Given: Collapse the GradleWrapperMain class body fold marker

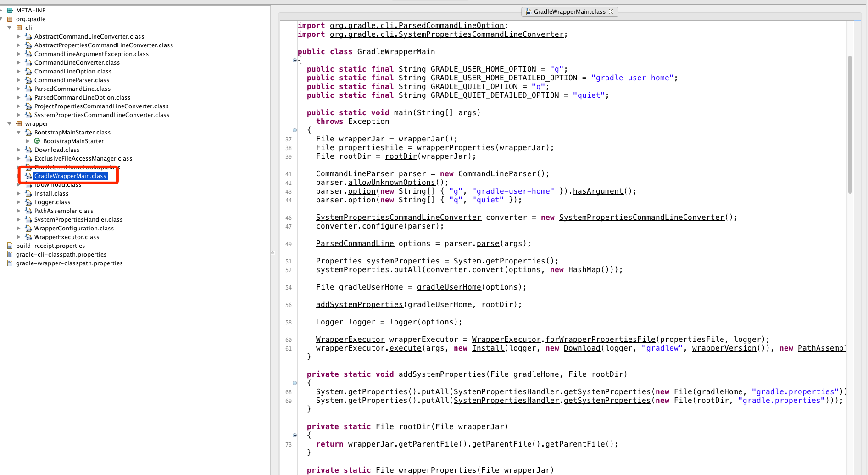Looking at the screenshot, I should point(295,60).
